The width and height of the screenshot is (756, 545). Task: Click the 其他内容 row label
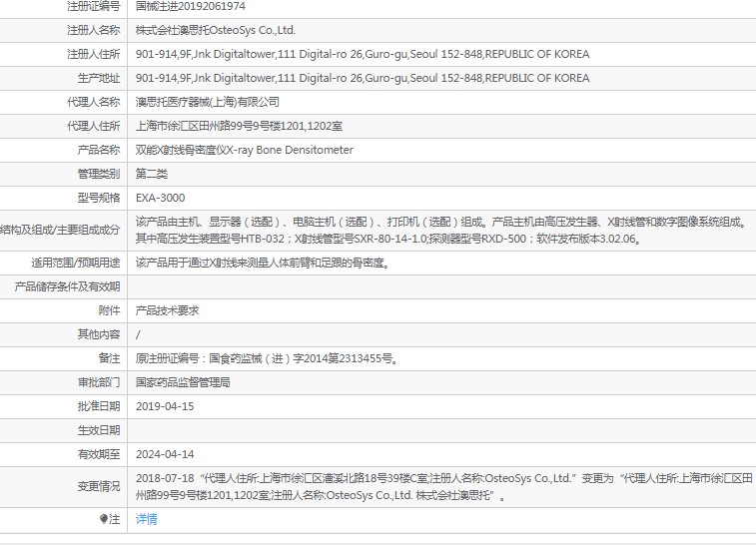[98, 334]
